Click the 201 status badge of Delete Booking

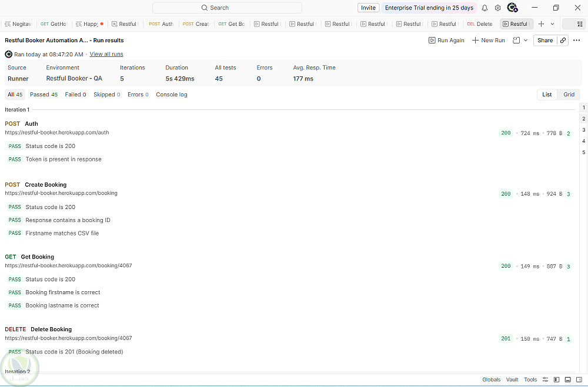[506, 339]
